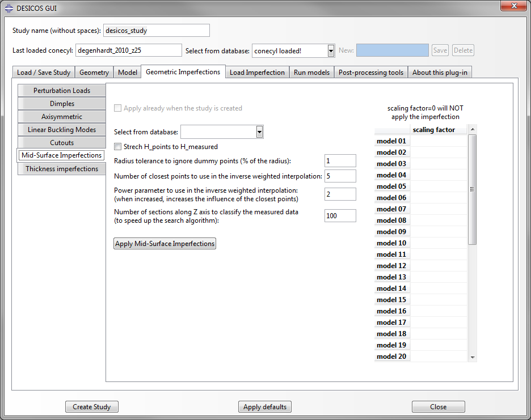
Task: Expand the imperfection 'Select from database' combo box
Action: pyautogui.click(x=259, y=132)
